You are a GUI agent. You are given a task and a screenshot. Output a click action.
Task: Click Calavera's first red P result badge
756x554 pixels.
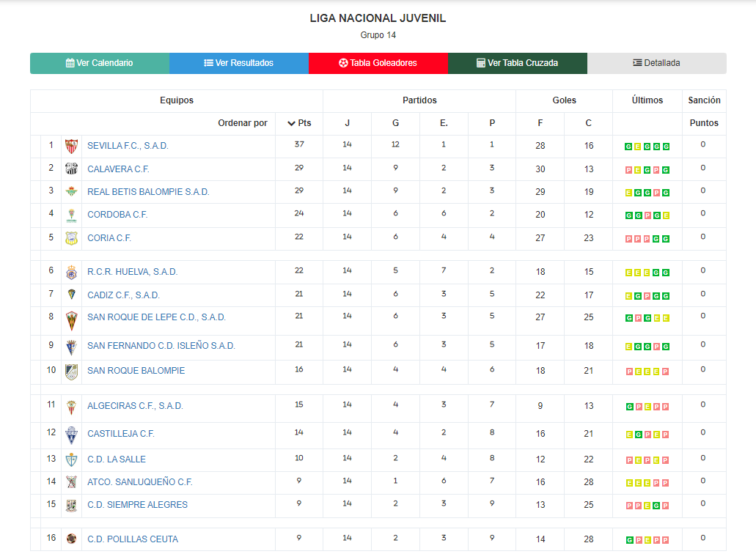pos(628,170)
